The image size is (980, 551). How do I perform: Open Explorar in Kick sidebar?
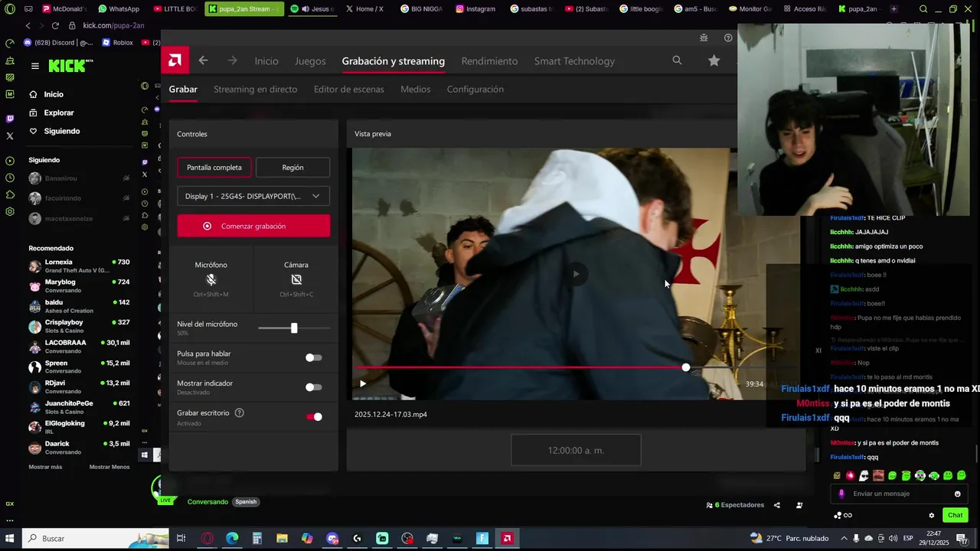point(58,112)
